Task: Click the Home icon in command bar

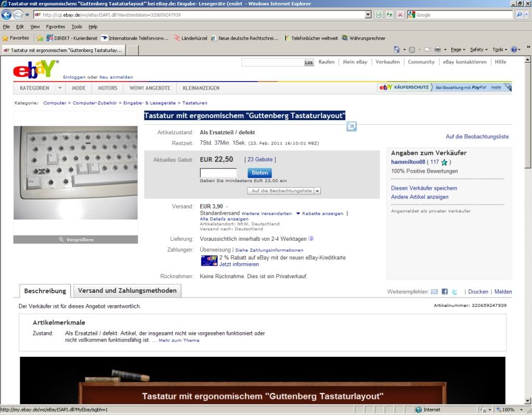Action: pos(397,49)
